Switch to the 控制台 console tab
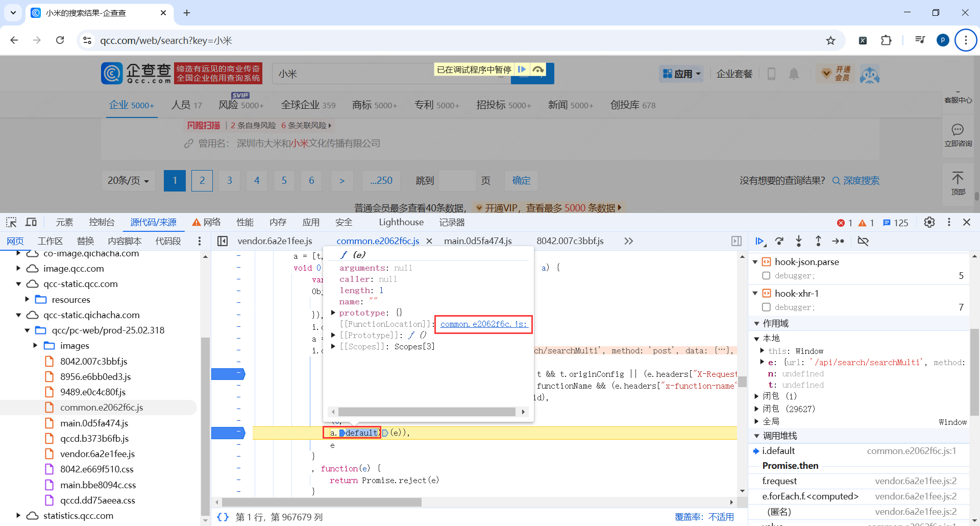The image size is (980, 526). (x=102, y=222)
